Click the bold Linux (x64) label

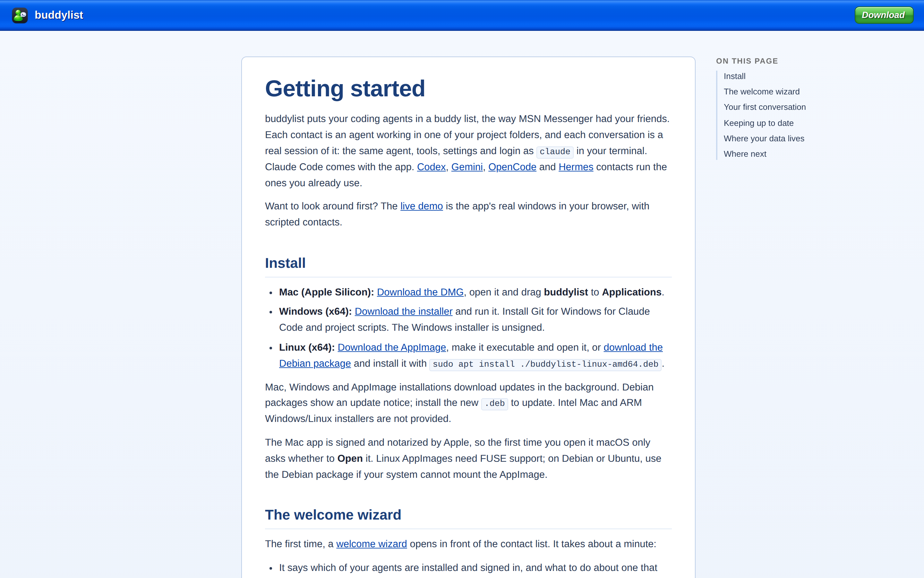[x=307, y=347]
